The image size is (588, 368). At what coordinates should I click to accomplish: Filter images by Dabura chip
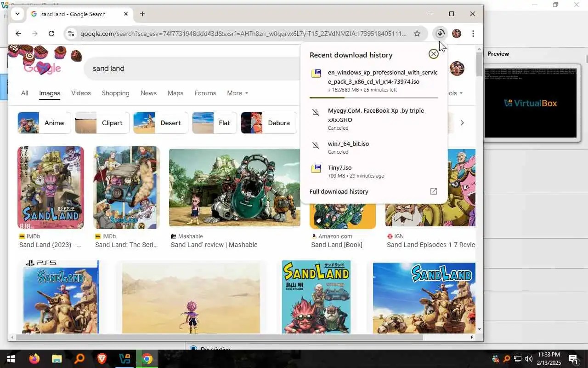(269, 123)
